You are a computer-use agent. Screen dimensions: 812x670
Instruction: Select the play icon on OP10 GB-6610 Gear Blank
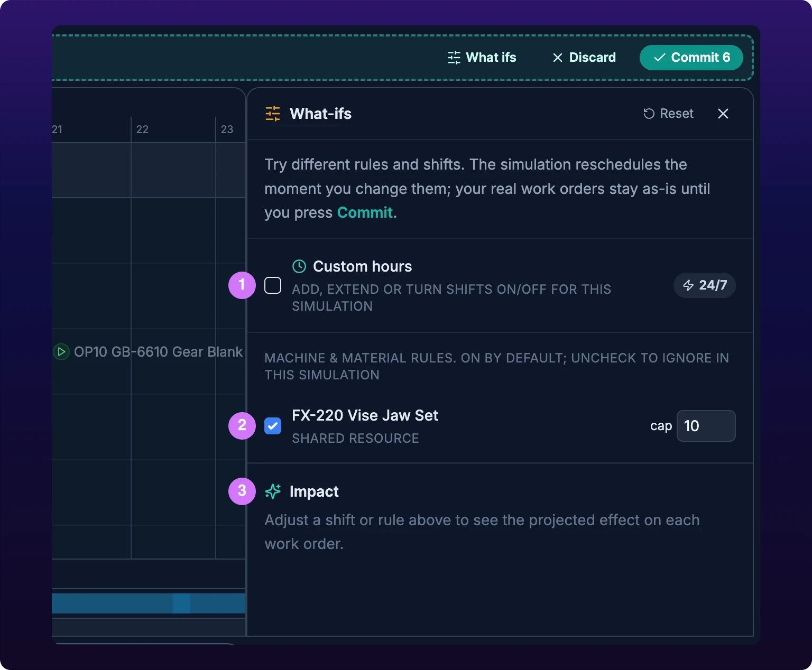tap(61, 352)
